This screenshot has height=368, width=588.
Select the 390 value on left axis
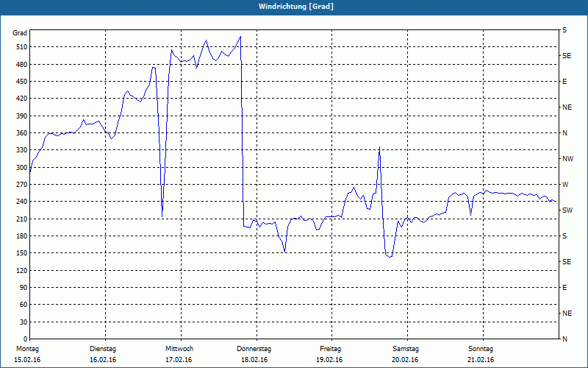click(21, 116)
